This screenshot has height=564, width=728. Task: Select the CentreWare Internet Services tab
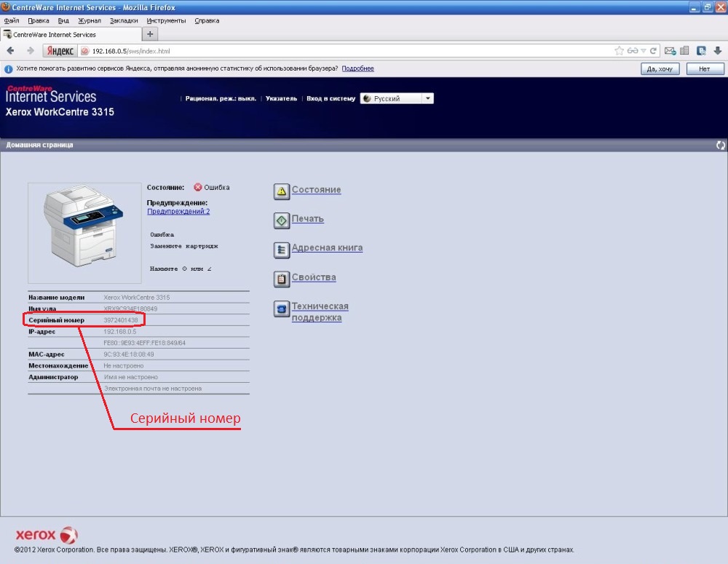(71, 34)
